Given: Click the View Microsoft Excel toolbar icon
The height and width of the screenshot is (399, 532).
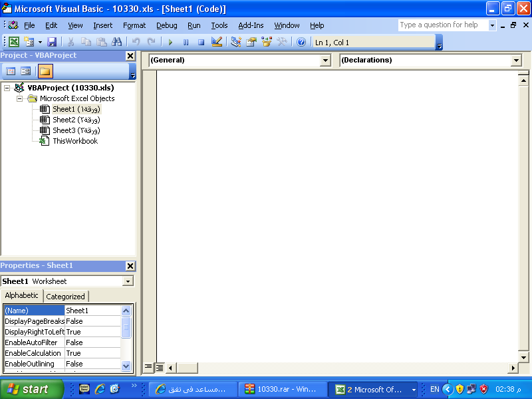Looking at the screenshot, I should tap(14, 42).
